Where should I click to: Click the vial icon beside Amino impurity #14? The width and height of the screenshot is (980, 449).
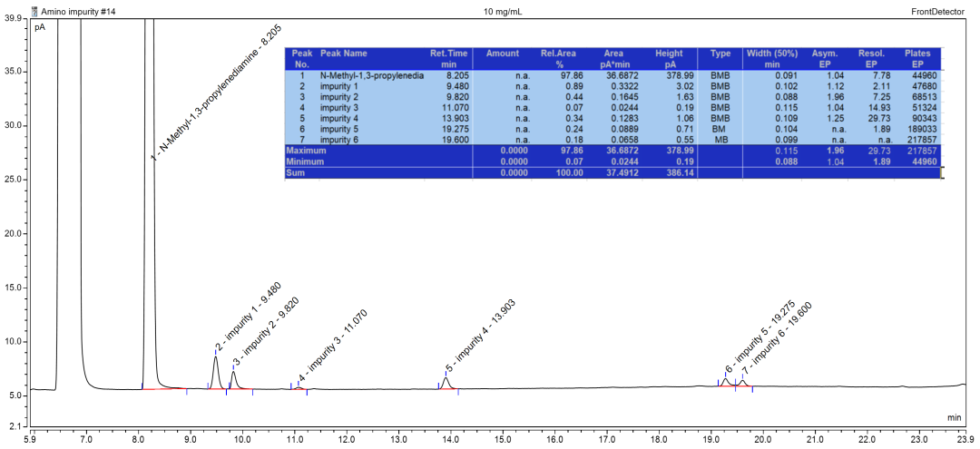pyautogui.click(x=34, y=11)
